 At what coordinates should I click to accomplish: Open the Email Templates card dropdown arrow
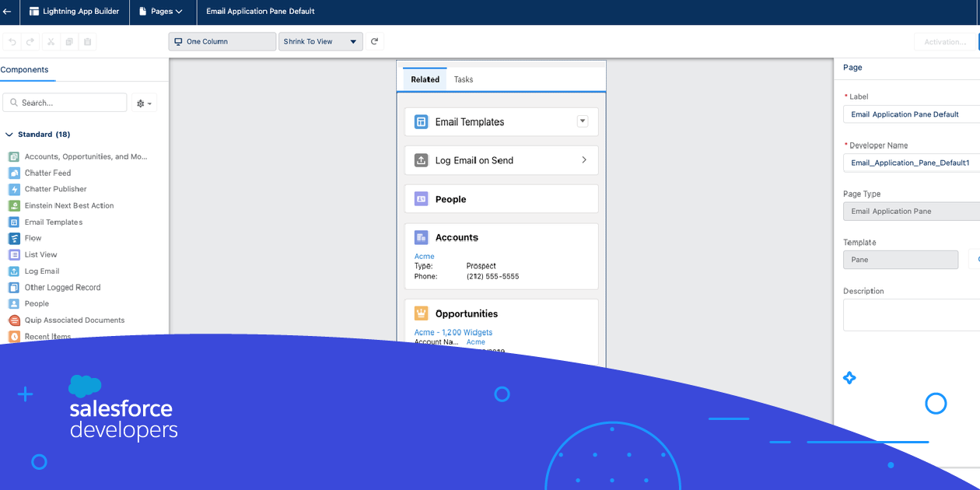[x=583, y=121]
